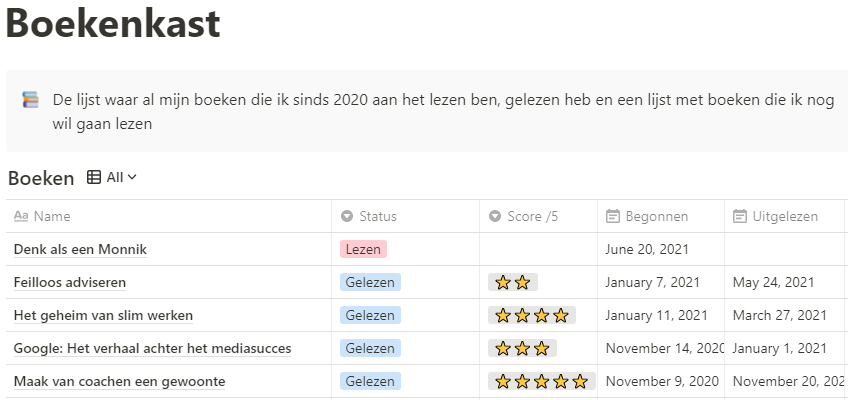Click the table view icon beside All

[x=94, y=177]
